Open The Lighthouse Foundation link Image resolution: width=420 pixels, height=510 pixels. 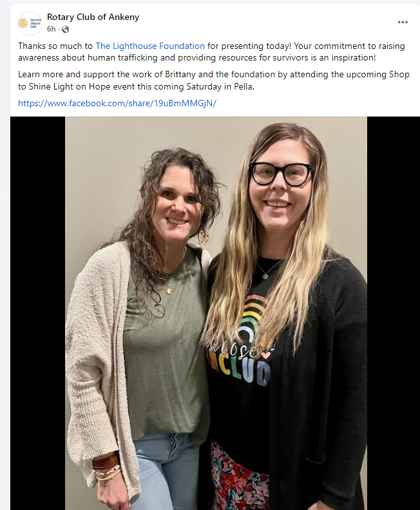click(x=150, y=46)
